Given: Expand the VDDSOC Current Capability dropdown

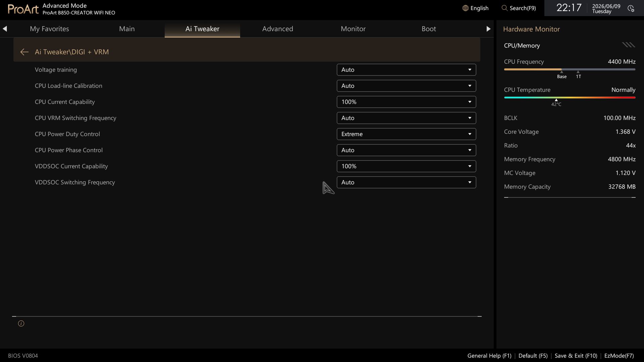Looking at the screenshot, I should (406, 166).
